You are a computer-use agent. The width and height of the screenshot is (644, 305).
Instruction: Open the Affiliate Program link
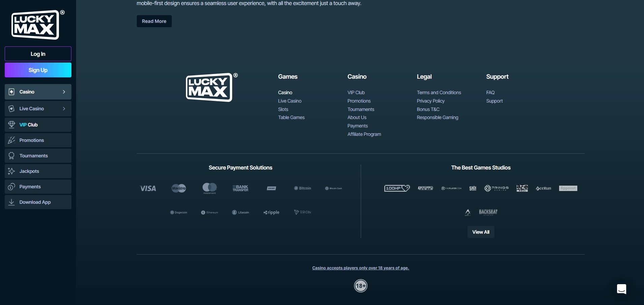(x=364, y=134)
